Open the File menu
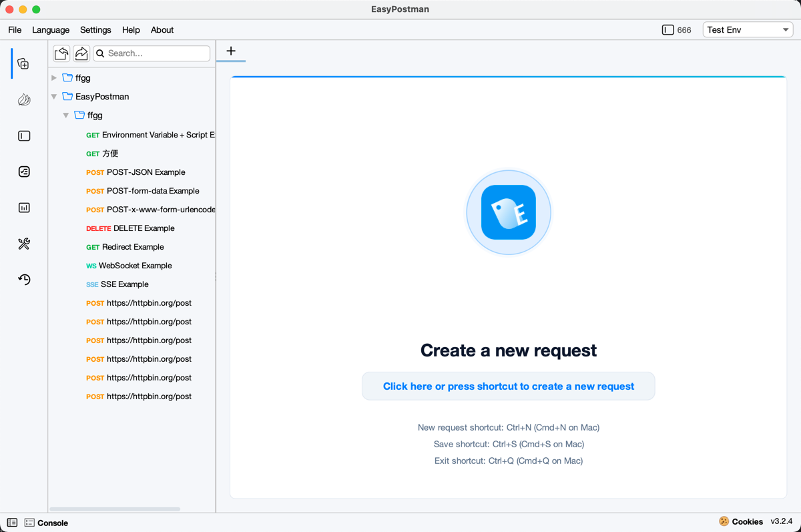This screenshot has height=532, width=801. (x=15, y=30)
